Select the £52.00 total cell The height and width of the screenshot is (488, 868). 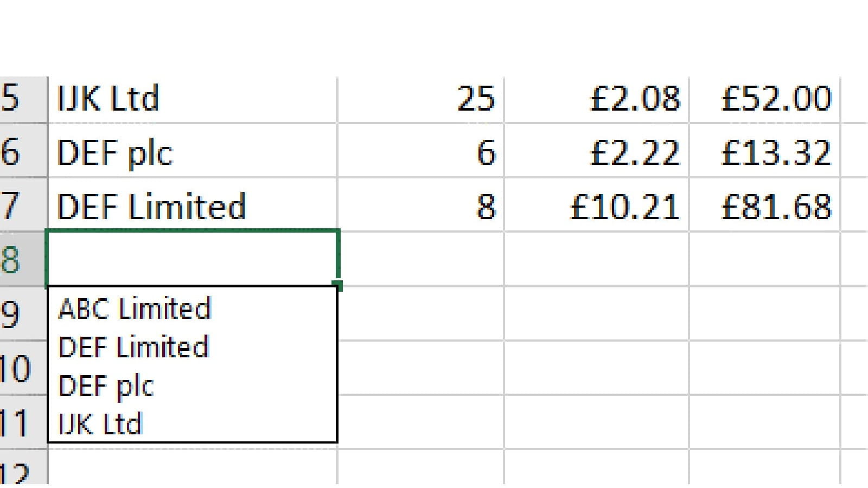765,99
